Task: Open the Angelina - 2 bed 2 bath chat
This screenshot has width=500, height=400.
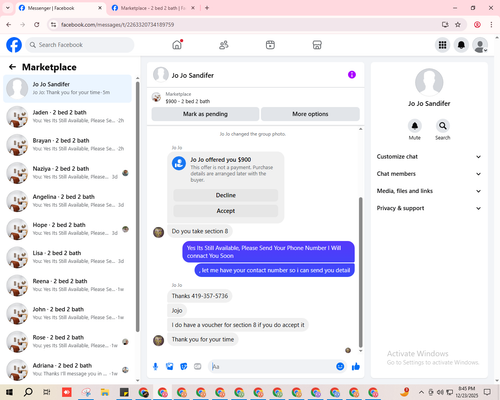Action: tap(67, 201)
